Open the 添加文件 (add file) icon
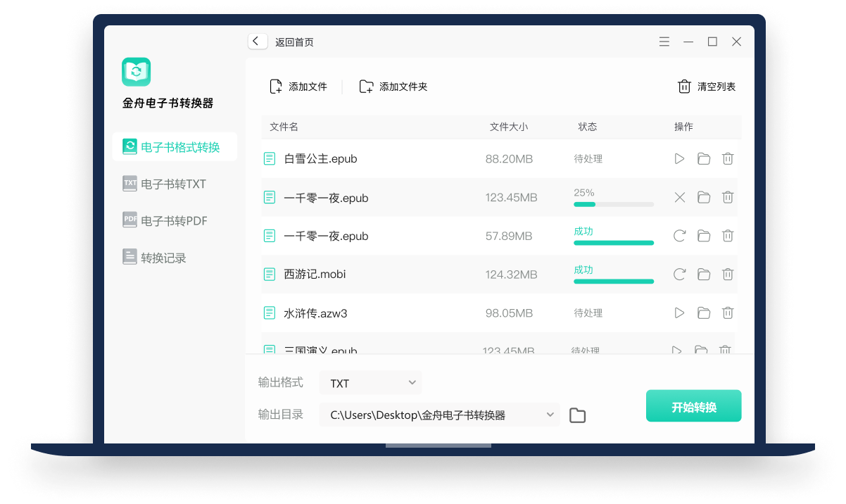This screenshot has height=504, width=846. pos(276,85)
